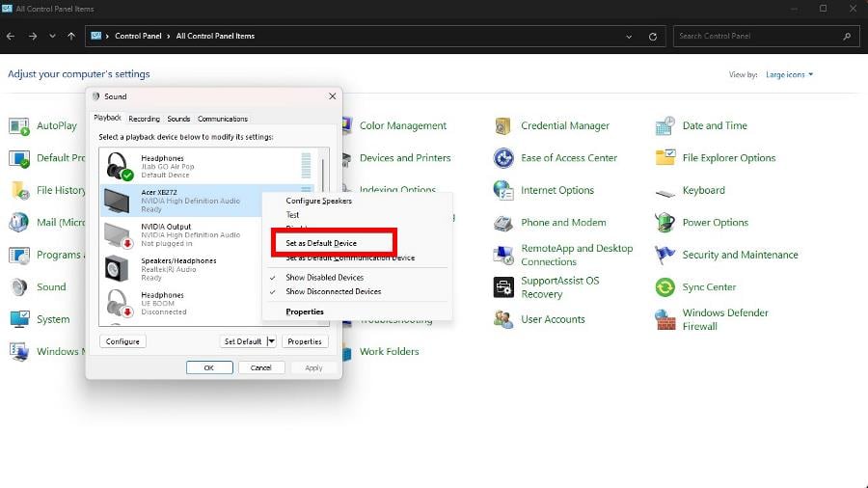The height and width of the screenshot is (488, 868).
Task: Click the Configure button
Action: (x=122, y=341)
